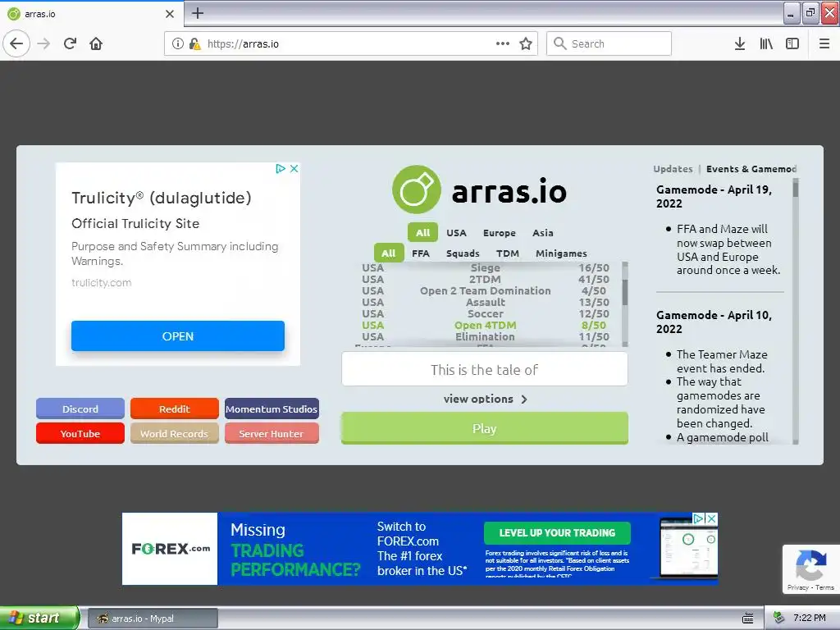Focus the browser Search box

609,43
